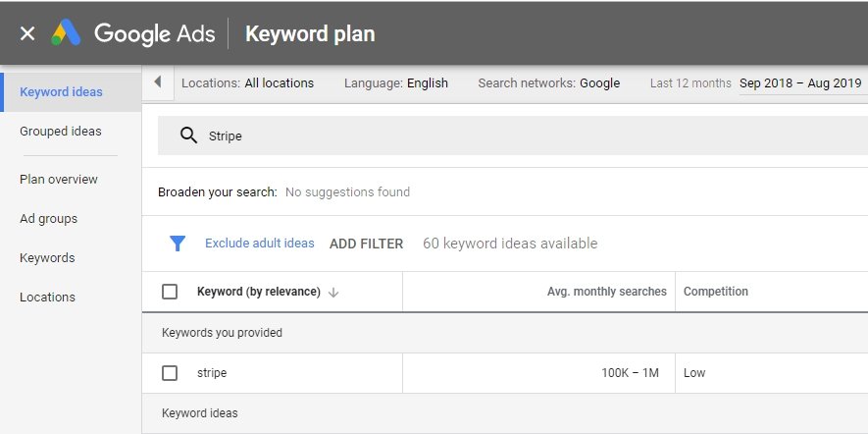Toggle sort arrow beside Keyword (by relevance)
868x434 pixels.
tap(333, 292)
